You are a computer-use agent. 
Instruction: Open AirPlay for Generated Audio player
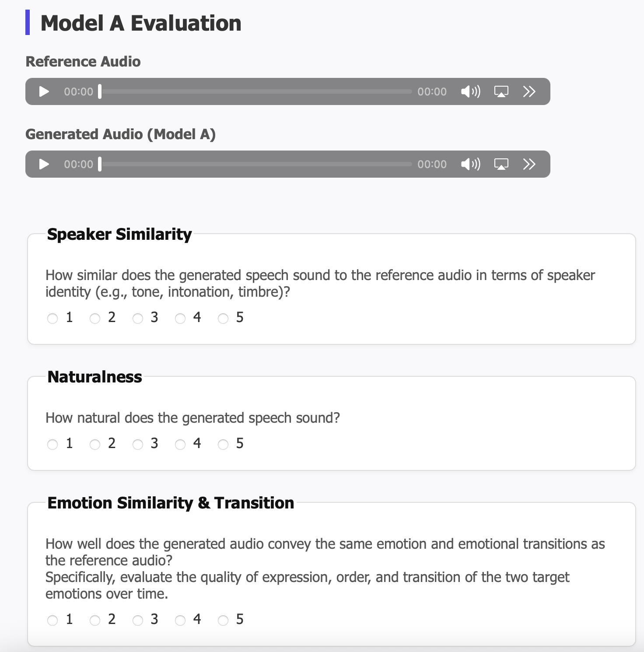501,164
